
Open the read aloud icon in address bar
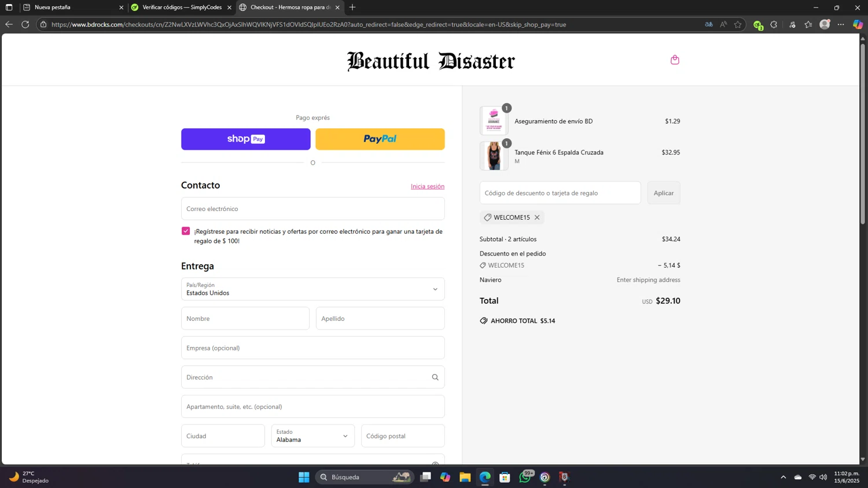[723, 24]
